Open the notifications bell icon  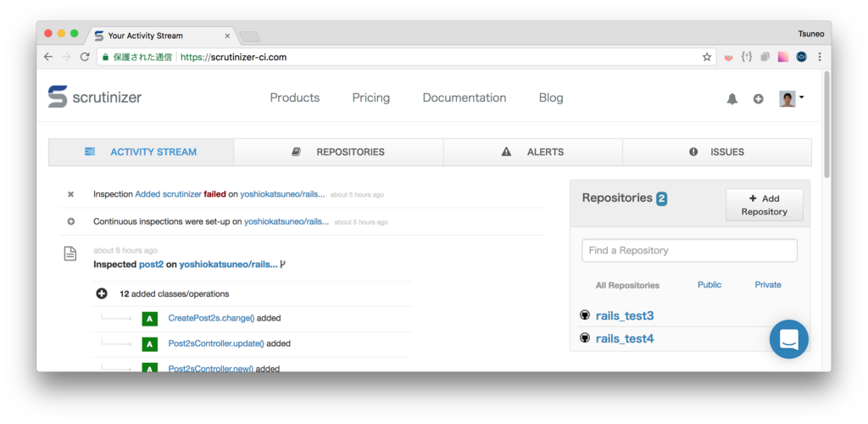pos(732,99)
